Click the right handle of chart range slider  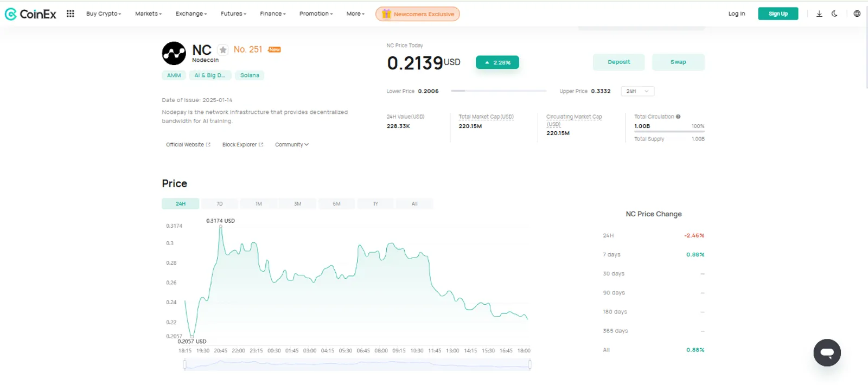click(529, 365)
